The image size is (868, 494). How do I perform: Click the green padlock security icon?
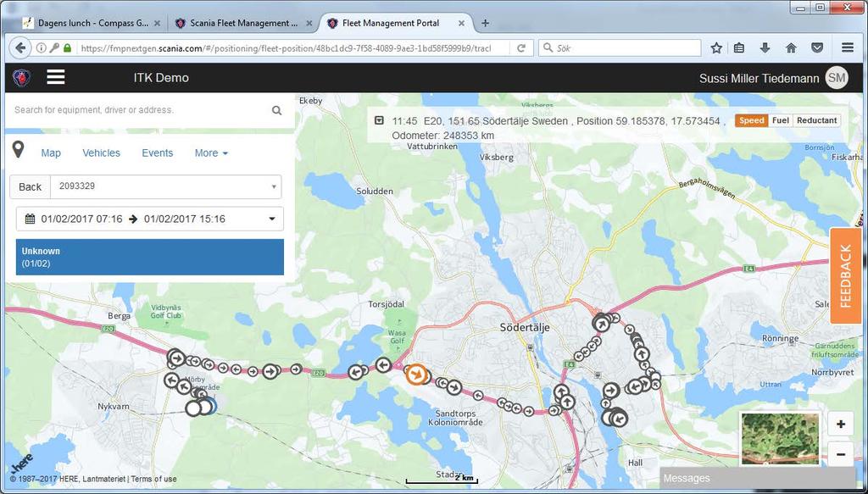(x=68, y=48)
